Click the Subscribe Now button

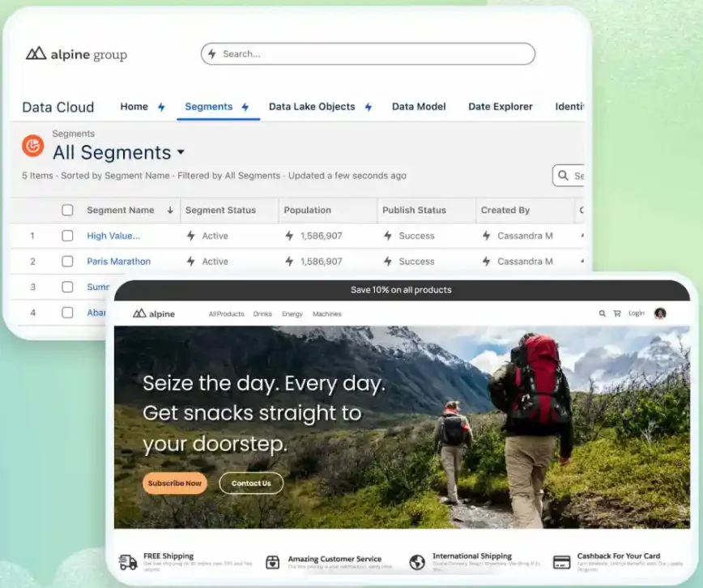[175, 484]
